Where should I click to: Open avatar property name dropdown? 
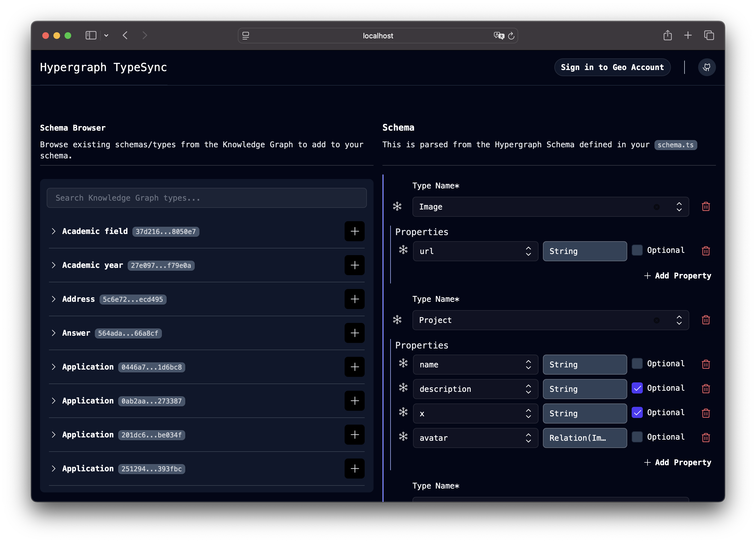pos(528,438)
